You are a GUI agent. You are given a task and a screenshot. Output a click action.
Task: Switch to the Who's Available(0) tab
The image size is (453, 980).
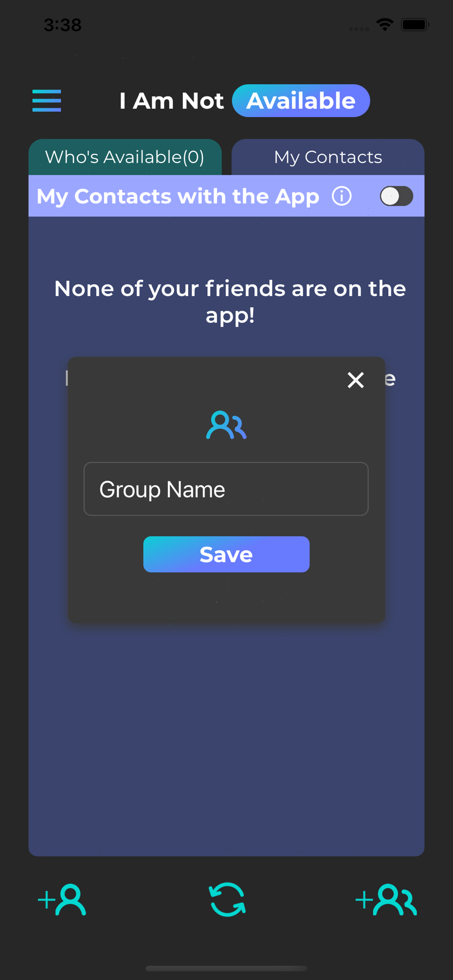coord(125,157)
